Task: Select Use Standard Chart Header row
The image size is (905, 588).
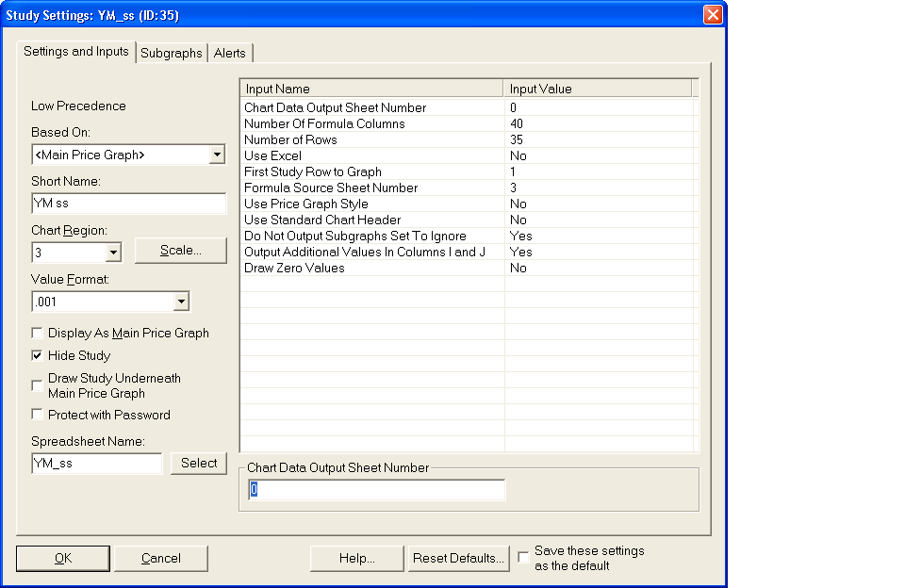Action: [x=467, y=220]
